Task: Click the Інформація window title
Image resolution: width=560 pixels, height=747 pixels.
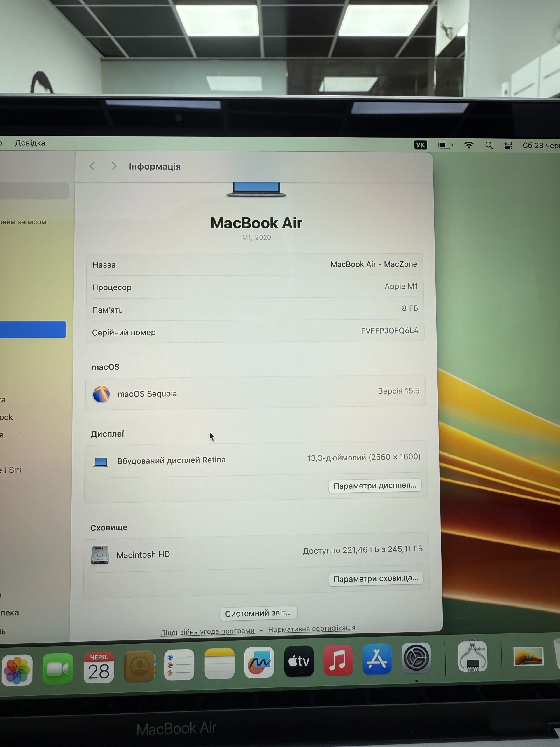Action: click(155, 167)
